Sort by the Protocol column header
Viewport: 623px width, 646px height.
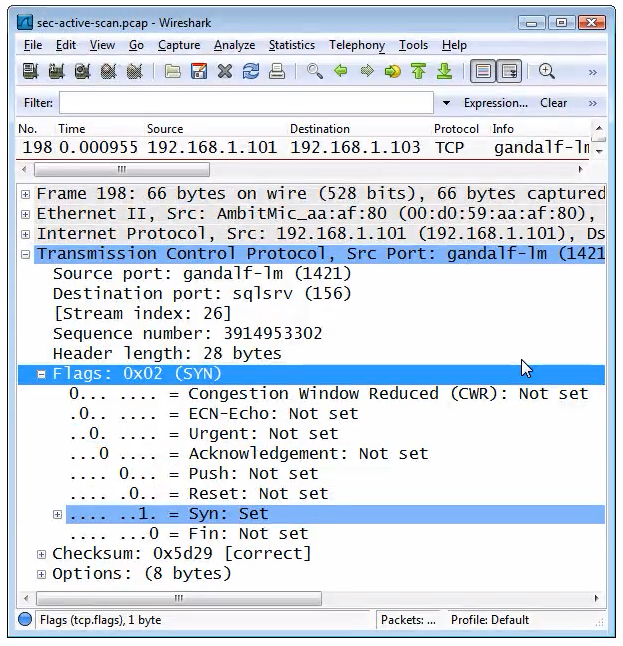(456, 129)
